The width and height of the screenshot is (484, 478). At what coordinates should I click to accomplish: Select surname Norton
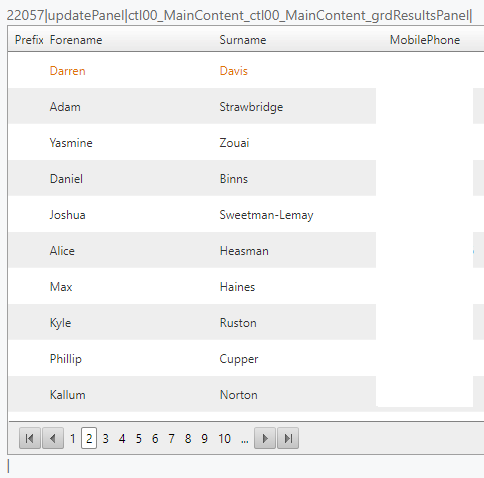(x=238, y=395)
